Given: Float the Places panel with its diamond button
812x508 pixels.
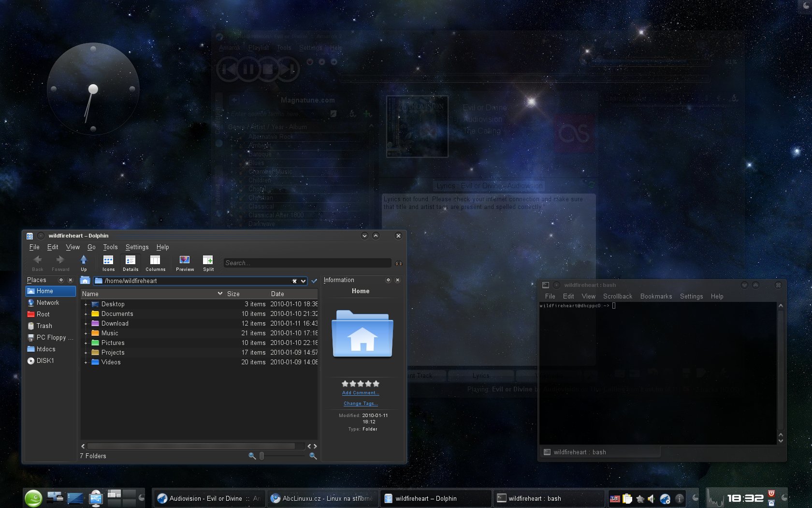Looking at the screenshot, I should [x=61, y=280].
